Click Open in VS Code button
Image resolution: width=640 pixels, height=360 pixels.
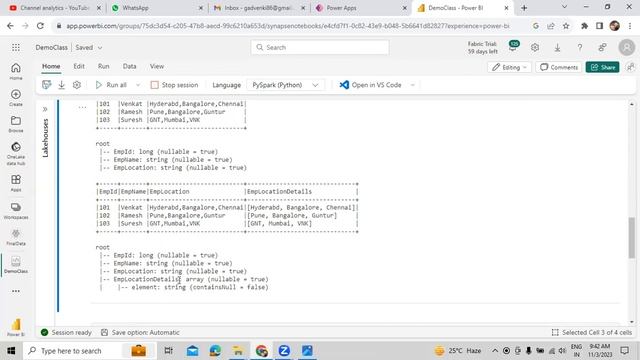(371, 85)
